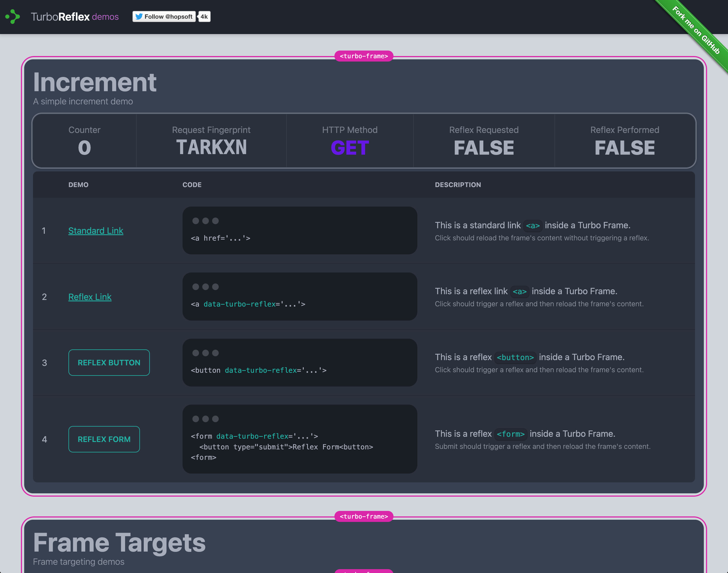The width and height of the screenshot is (728, 573).
Task: Click the Request Fingerprint value TARKXN
Action: coord(211,148)
